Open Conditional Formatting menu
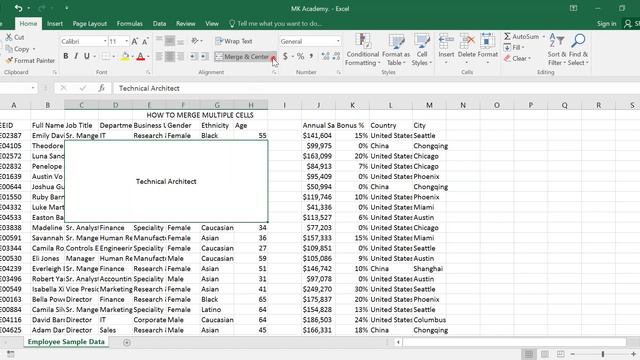640x360 pixels. [x=362, y=49]
